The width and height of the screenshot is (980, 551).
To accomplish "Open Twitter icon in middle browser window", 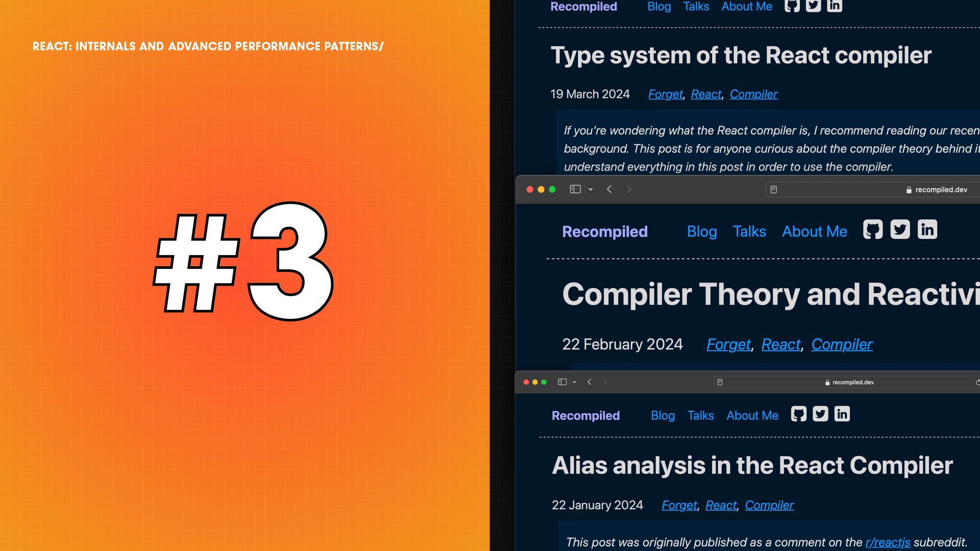I will [900, 230].
